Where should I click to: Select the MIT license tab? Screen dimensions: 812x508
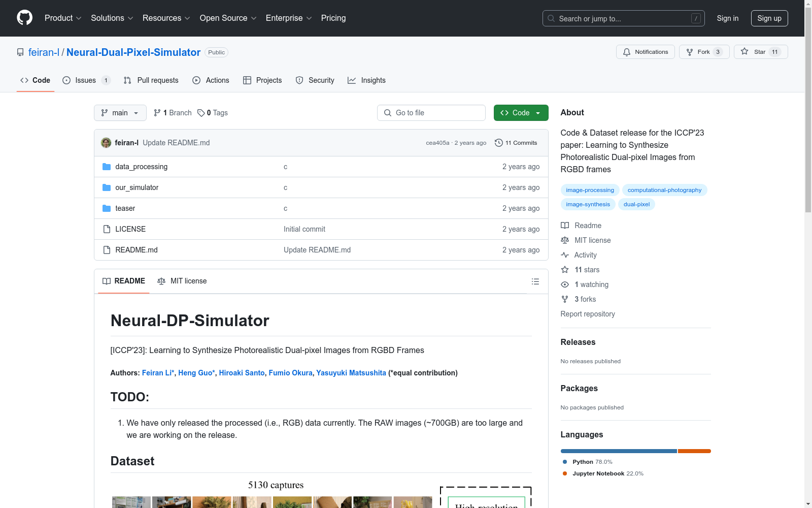tap(182, 281)
